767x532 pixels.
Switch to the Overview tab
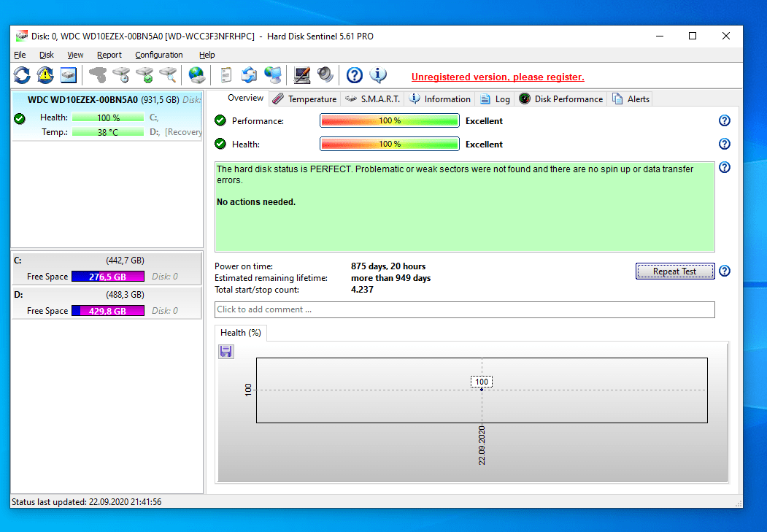click(245, 98)
